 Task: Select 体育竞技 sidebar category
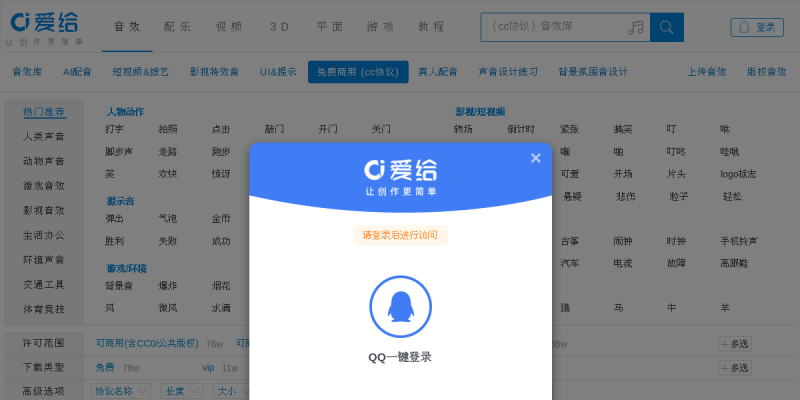(x=44, y=309)
